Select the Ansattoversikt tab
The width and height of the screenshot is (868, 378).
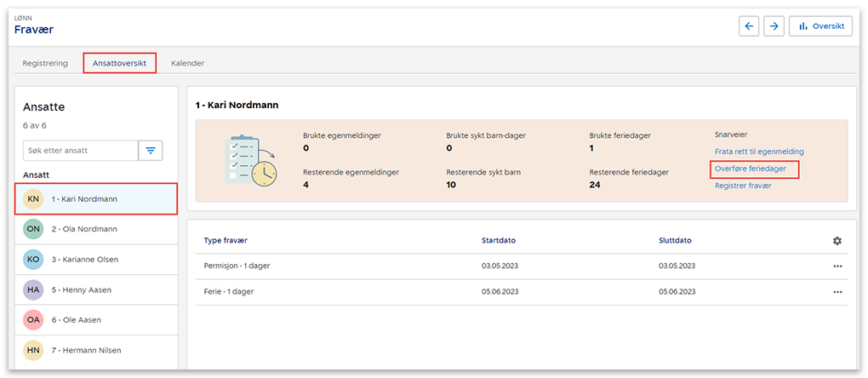(x=119, y=63)
